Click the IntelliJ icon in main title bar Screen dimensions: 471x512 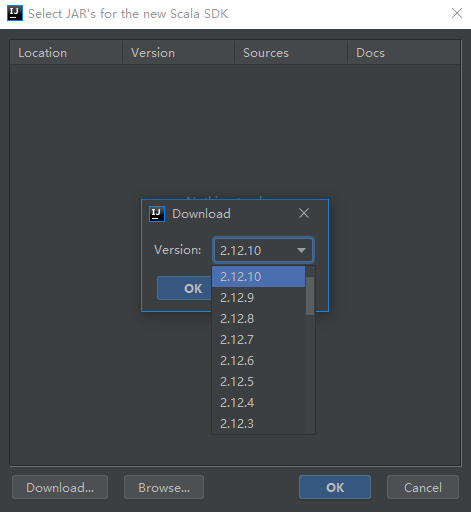coord(15,13)
